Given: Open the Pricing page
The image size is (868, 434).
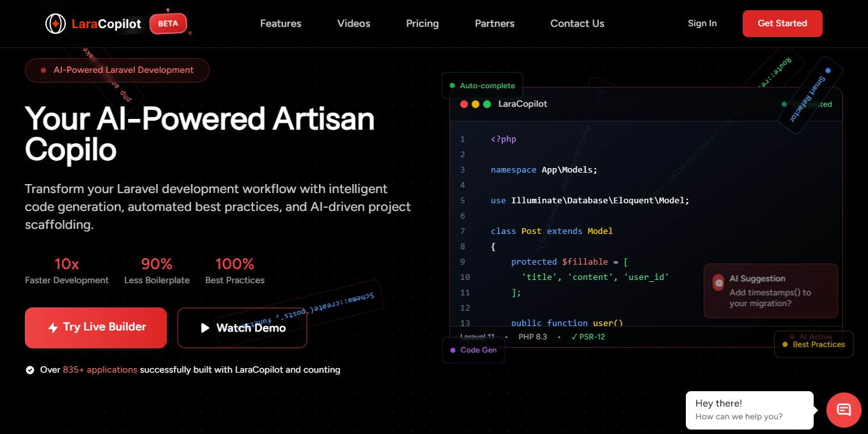Looking at the screenshot, I should click(422, 24).
